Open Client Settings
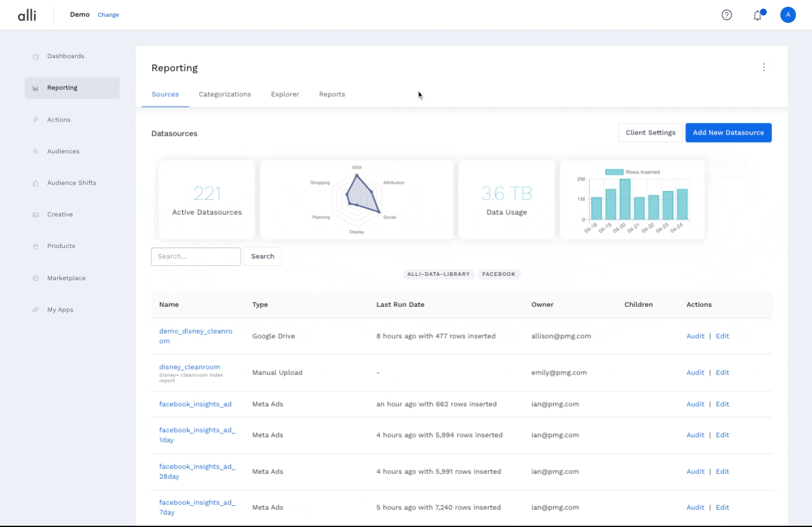This screenshot has width=812, height=527. tap(650, 133)
